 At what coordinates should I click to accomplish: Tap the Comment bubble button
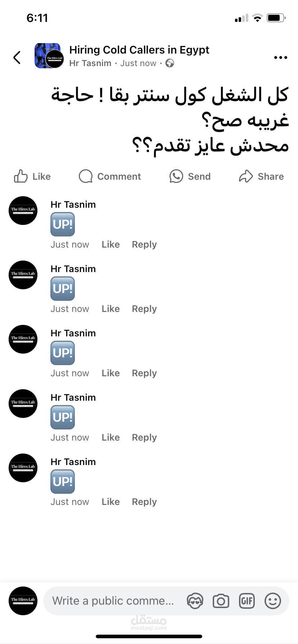110,176
